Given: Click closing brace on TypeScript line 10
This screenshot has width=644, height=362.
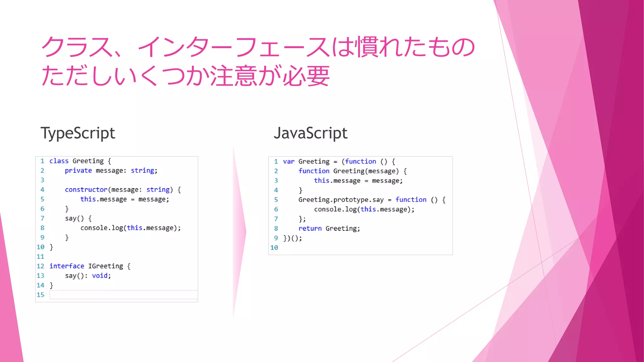Looking at the screenshot, I should pyautogui.click(x=52, y=247).
